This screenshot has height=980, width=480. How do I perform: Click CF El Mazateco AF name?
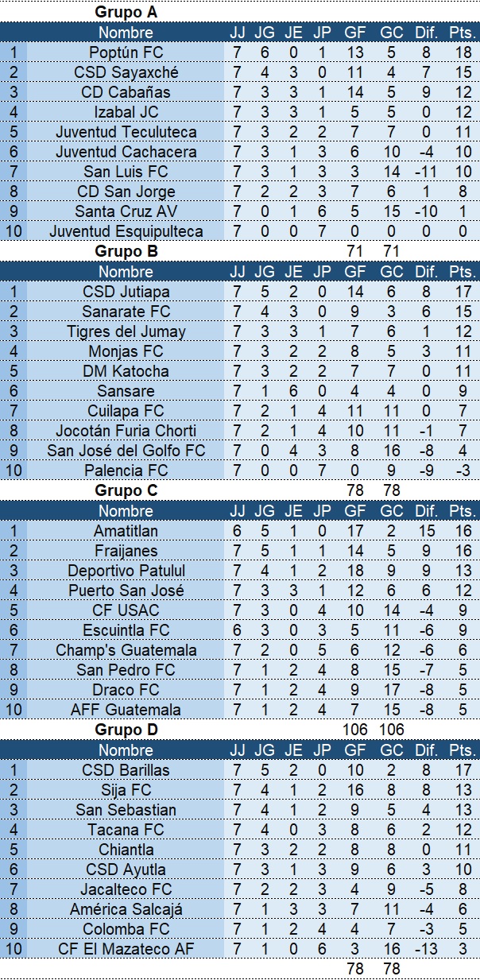[126, 949]
